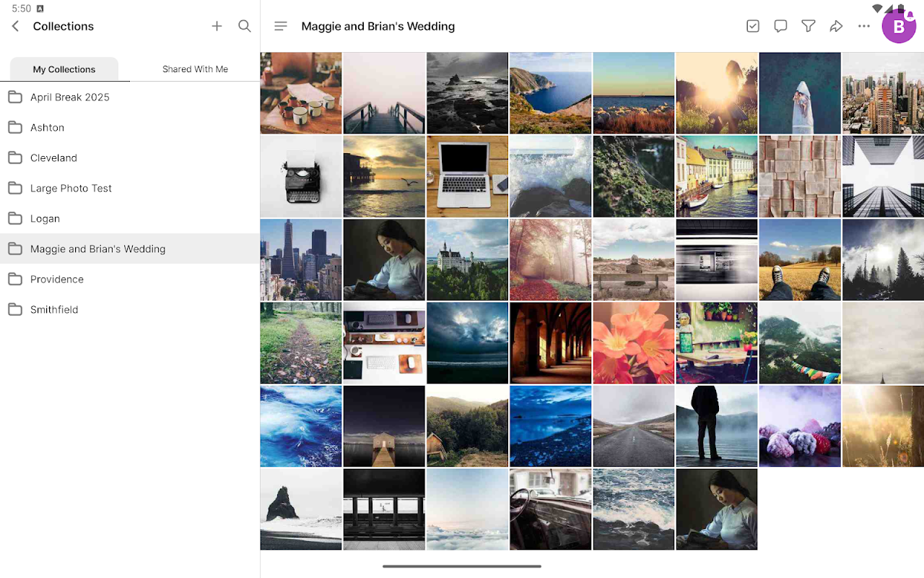Open the Large Photo Test collection
The width and height of the screenshot is (924, 578).
(130, 188)
